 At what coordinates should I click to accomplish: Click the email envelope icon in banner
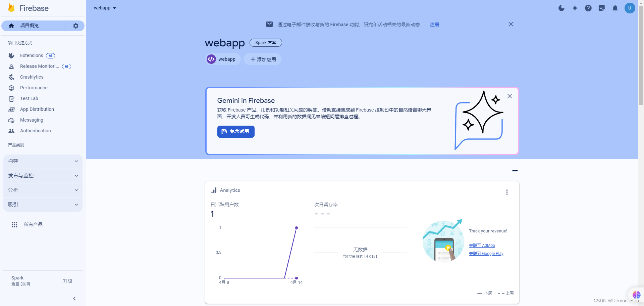click(x=269, y=24)
